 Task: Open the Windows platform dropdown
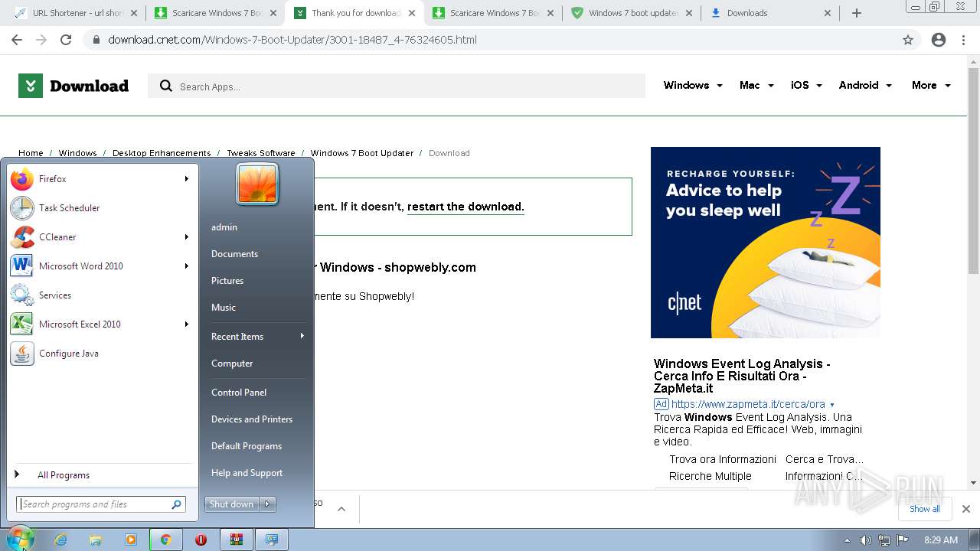coord(693,86)
